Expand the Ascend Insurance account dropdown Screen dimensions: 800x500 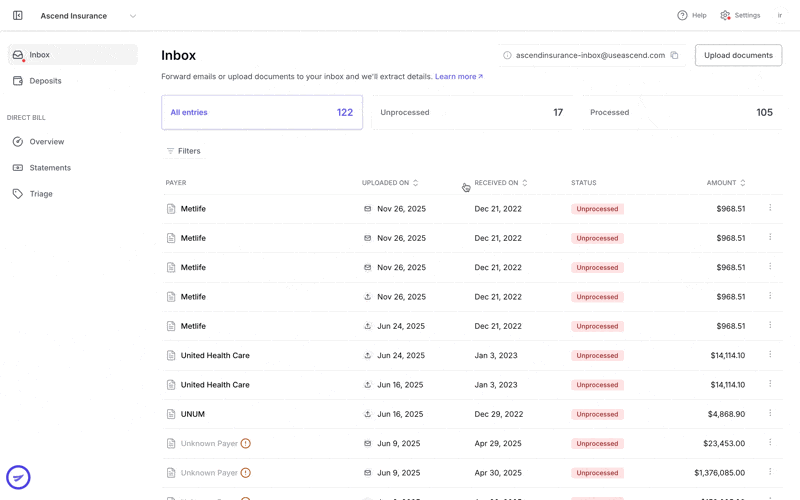pos(133,16)
